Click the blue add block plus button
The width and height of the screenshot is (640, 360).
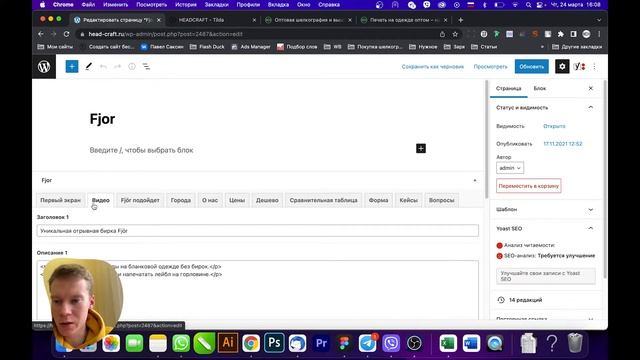click(72, 67)
